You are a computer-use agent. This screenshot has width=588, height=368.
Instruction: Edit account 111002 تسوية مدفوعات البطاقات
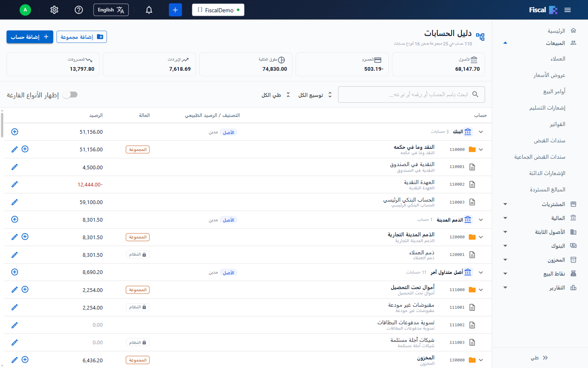coord(15,325)
